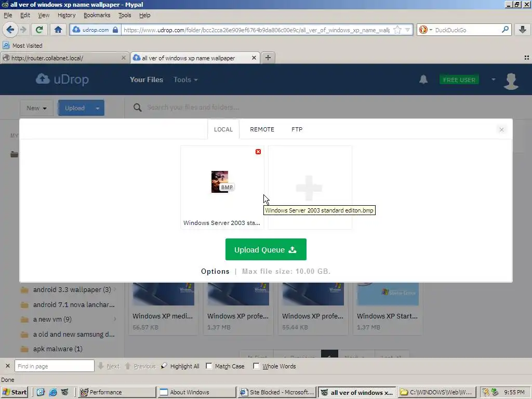
Task: Open the File menu
Action: point(8,15)
